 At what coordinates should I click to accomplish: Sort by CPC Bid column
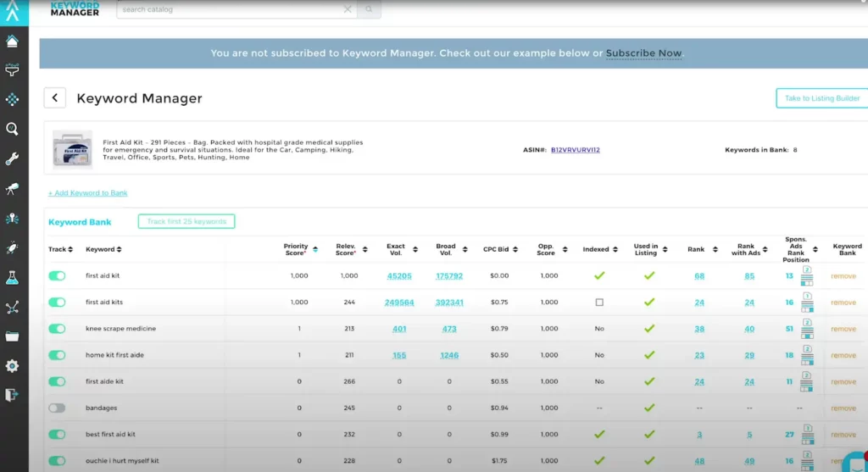click(x=515, y=249)
